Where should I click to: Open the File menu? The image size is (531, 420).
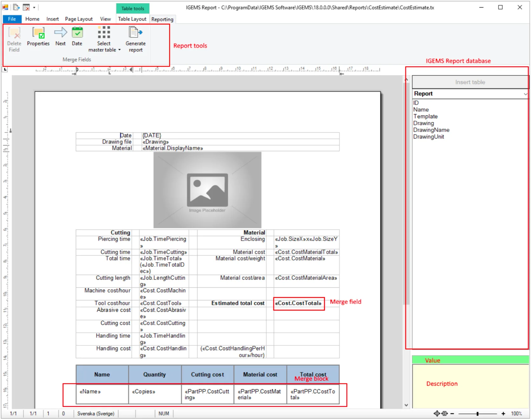click(12, 19)
